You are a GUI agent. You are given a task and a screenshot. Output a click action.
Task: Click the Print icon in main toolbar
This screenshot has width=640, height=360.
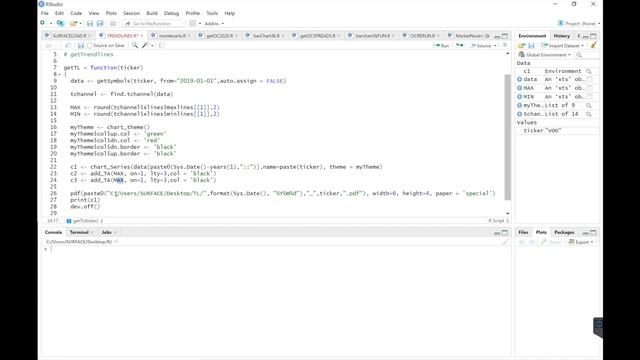click(x=113, y=23)
